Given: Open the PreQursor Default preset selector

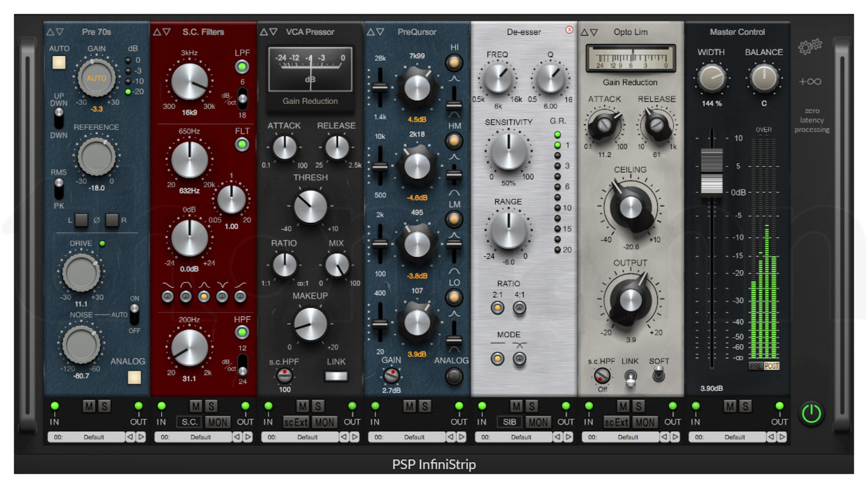Looking at the screenshot, I should click(x=407, y=437).
